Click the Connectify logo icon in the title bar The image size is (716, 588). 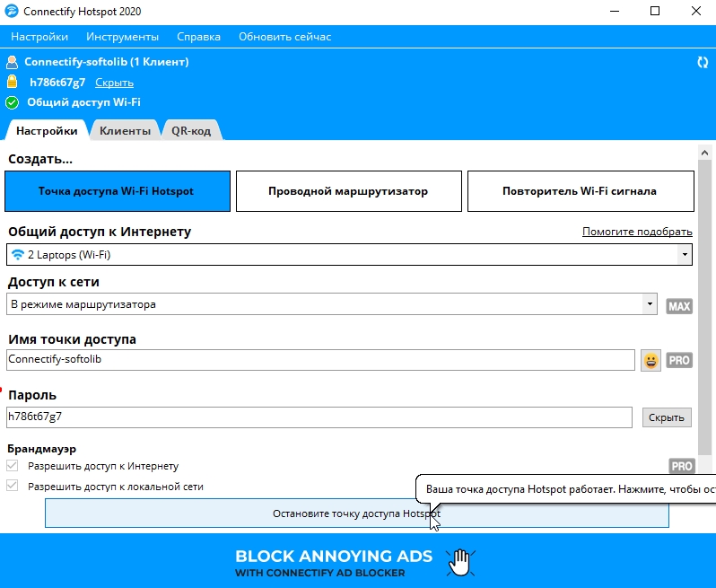click(x=12, y=11)
